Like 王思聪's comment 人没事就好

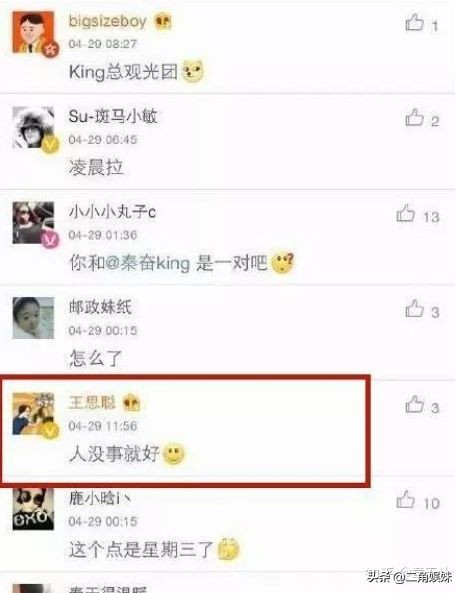414,404
